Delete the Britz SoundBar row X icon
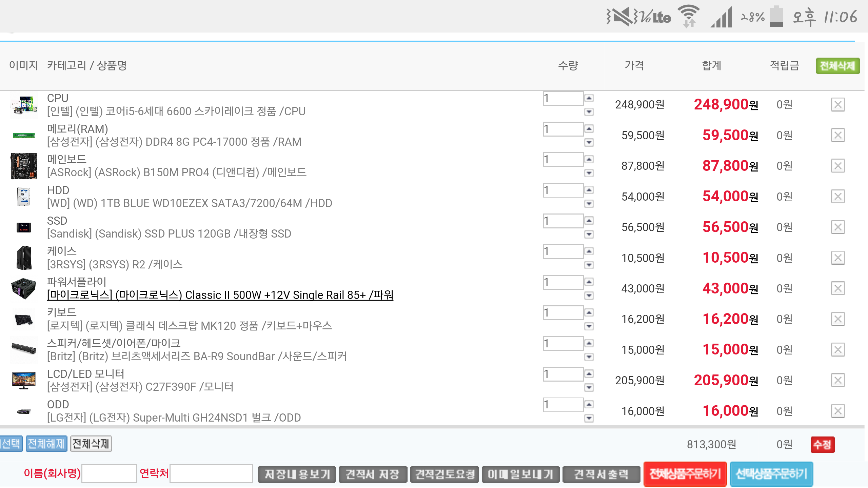This screenshot has height=488, width=868. click(837, 350)
